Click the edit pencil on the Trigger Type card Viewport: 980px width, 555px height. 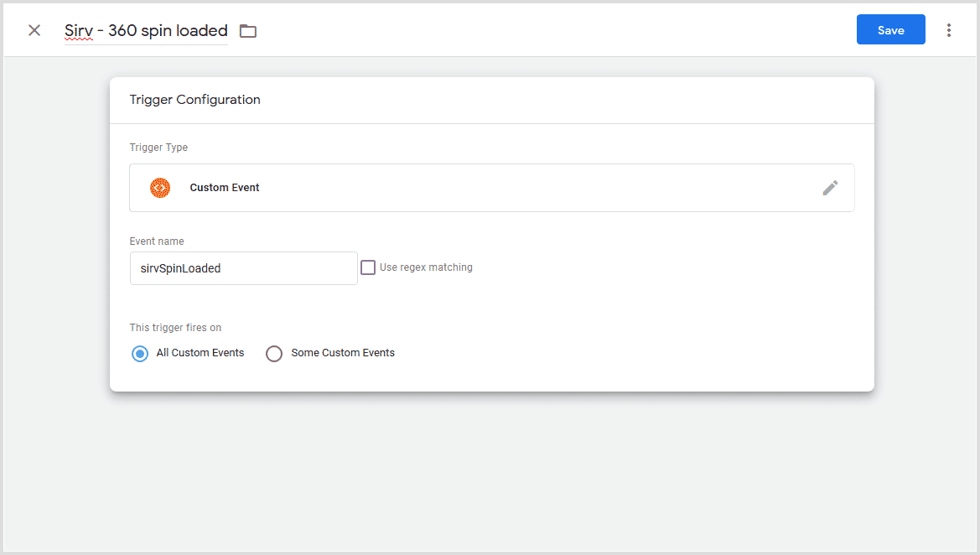(830, 188)
